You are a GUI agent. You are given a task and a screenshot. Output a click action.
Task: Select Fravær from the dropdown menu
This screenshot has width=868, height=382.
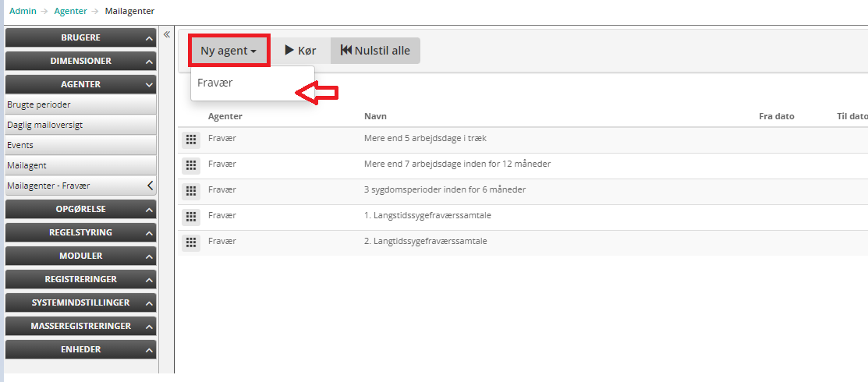[x=215, y=83]
